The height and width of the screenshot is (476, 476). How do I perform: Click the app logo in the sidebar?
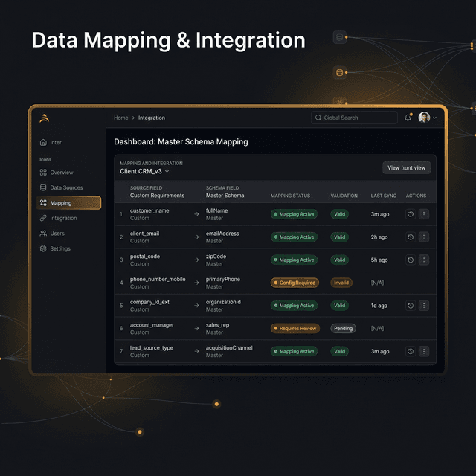coord(45,118)
